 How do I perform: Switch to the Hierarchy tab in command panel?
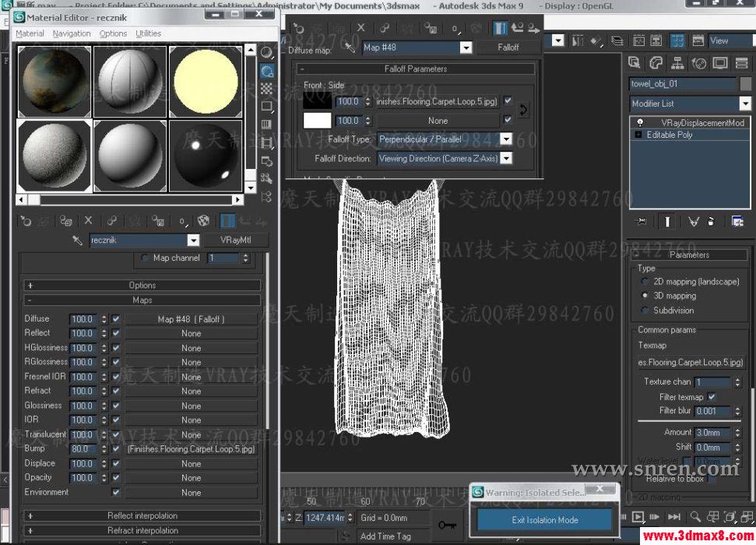point(677,62)
